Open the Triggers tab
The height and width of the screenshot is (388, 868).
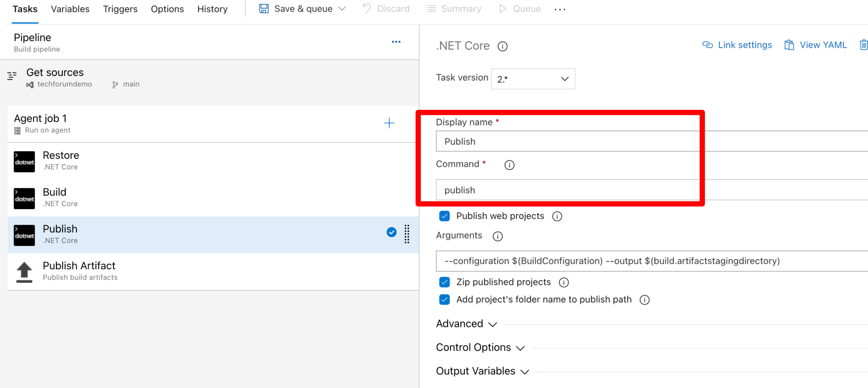pos(120,9)
